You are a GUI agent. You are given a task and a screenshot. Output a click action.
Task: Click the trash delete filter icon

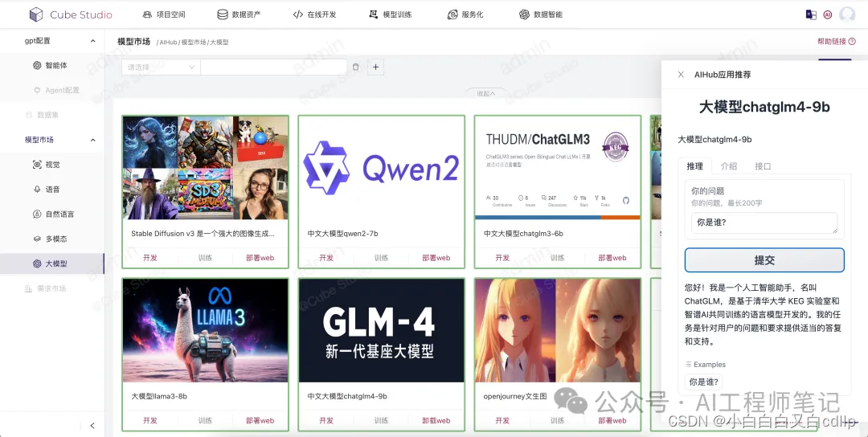(355, 67)
